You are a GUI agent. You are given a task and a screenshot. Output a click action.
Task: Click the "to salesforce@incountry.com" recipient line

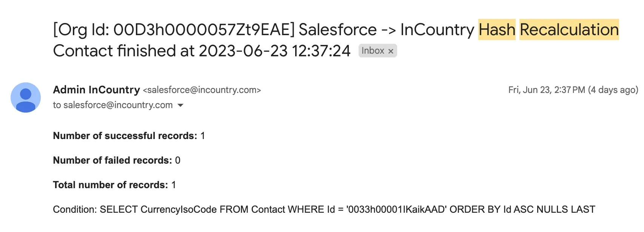(x=112, y=105)
